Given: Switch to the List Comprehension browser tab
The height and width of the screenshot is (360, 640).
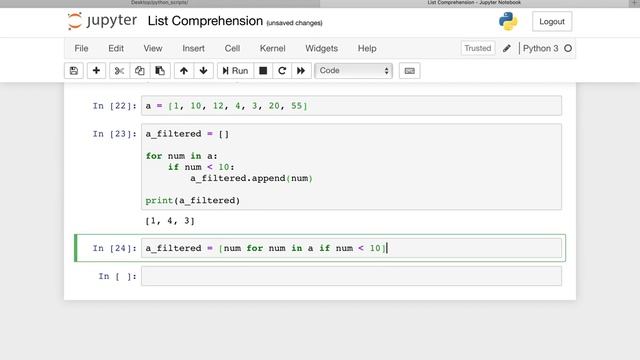Looking at the screenshot, I should [x=474, y=3].
